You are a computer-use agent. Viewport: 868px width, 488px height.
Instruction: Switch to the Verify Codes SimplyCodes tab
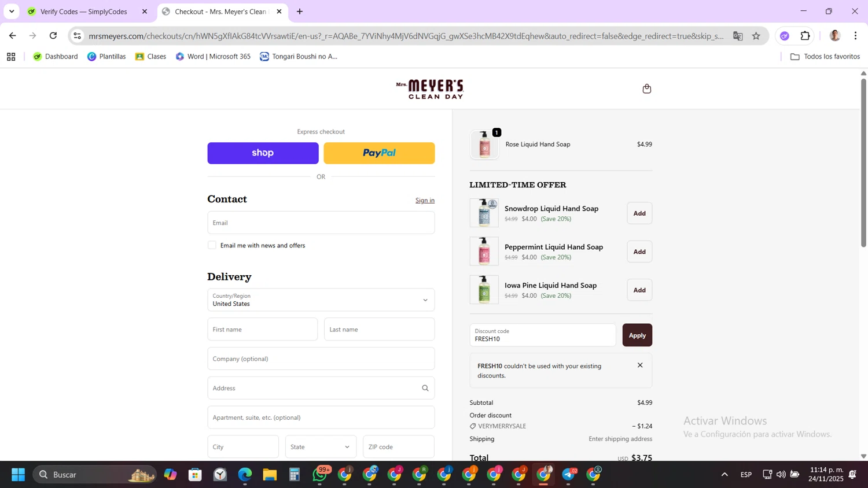click(x=86, y=12)
